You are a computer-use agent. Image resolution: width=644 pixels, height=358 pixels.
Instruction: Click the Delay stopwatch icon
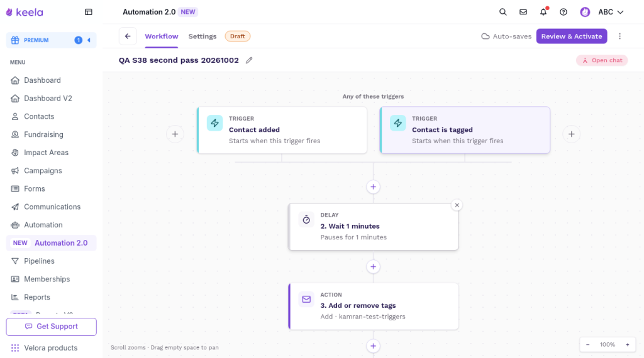click(306, 219)
